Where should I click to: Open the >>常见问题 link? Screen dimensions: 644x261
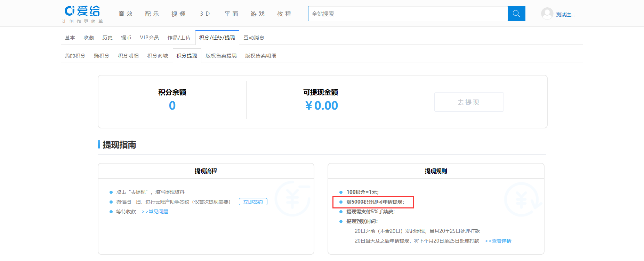[155, 212]
